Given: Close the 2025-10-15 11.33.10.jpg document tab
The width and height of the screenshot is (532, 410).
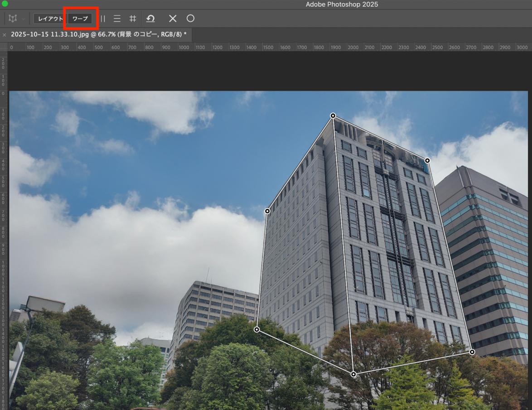Looking at the screenshot, I should click(5, 35).
